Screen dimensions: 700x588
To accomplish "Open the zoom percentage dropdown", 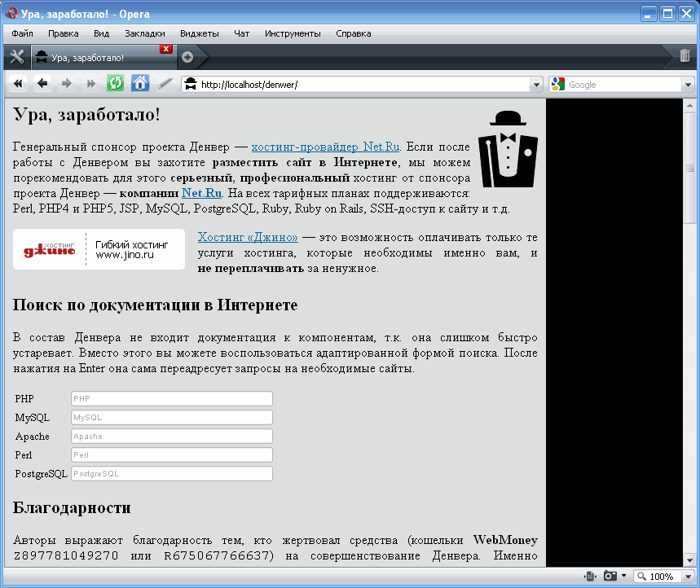I will click(688, 577).
